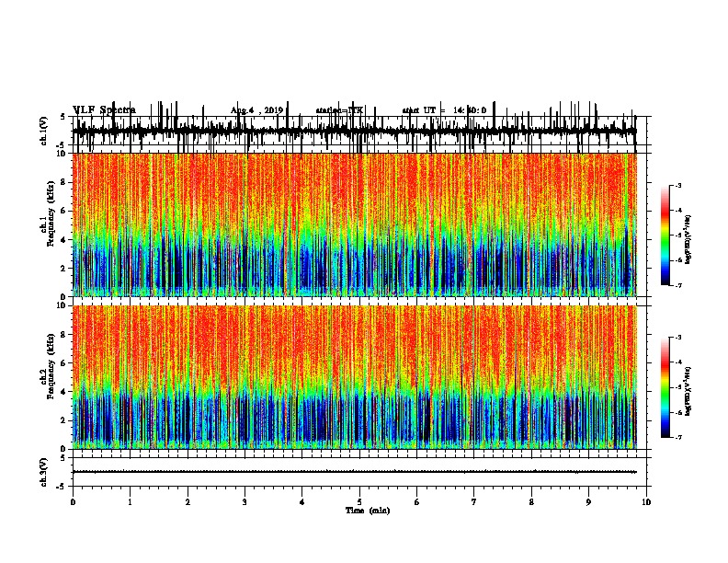The width and height of the screenshot is (728, 563).
Task: Click inside the ch.1 spectrogram panel
Action: [x=354, y=224]
